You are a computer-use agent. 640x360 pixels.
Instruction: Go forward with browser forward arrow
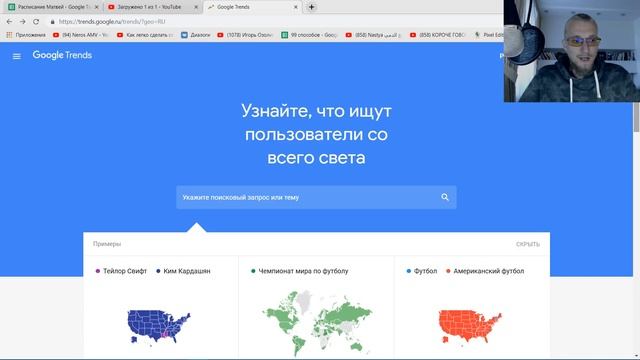pos(22,22)
